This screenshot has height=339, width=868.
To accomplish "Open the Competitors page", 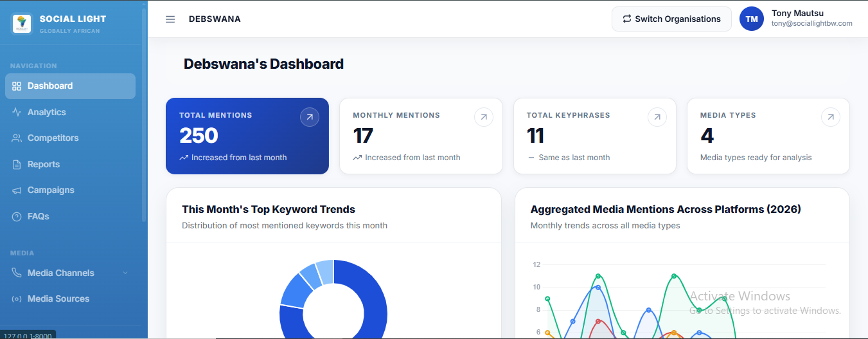I will pos(70,138).
